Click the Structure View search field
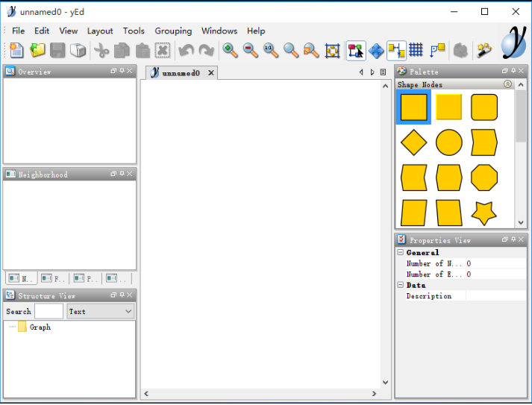This screenshot has height=405, width=532. [49, 311]
